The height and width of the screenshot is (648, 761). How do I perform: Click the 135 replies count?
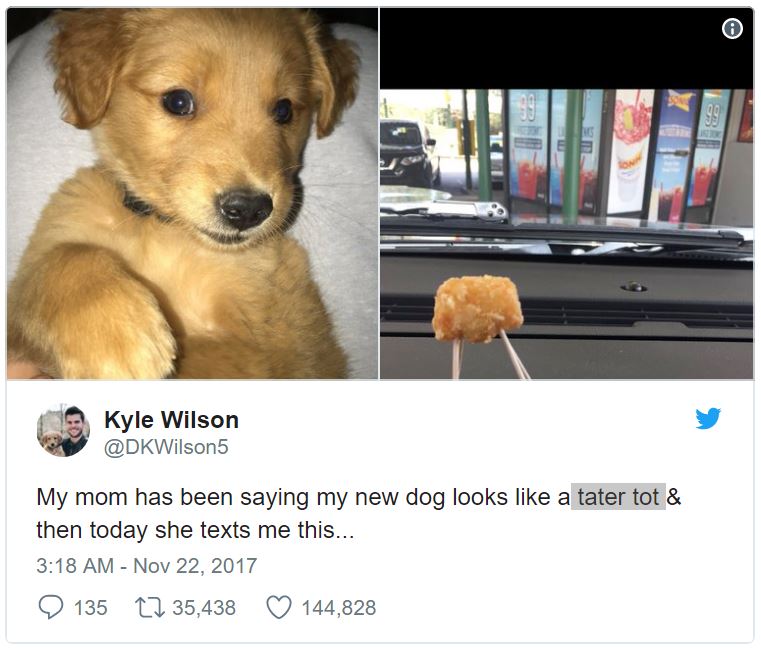(90, 608)
